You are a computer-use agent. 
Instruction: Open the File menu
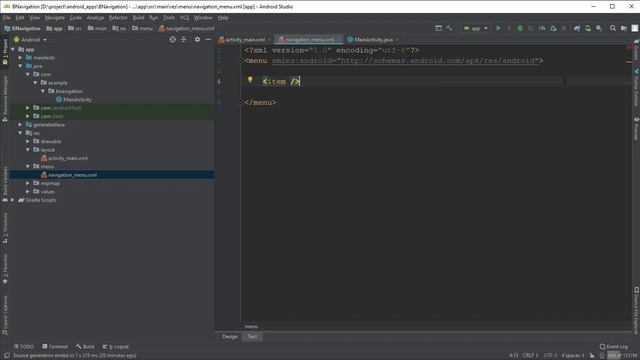click(7, 18)
